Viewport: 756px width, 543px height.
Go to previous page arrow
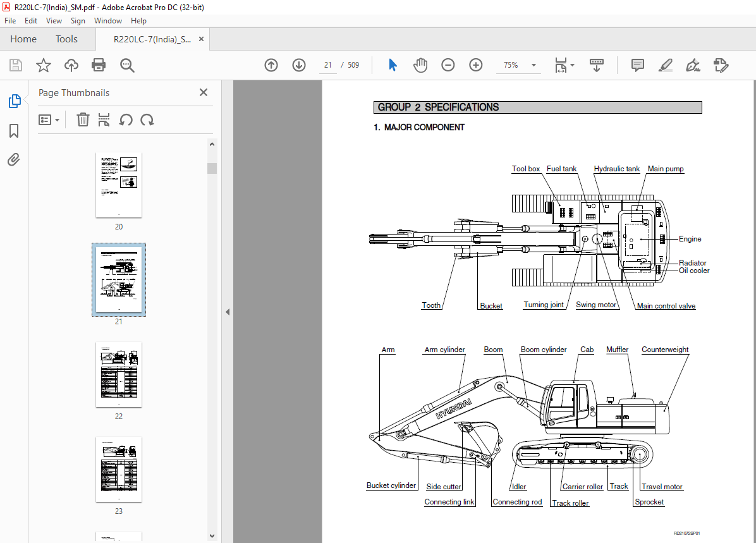pos(271,65)
